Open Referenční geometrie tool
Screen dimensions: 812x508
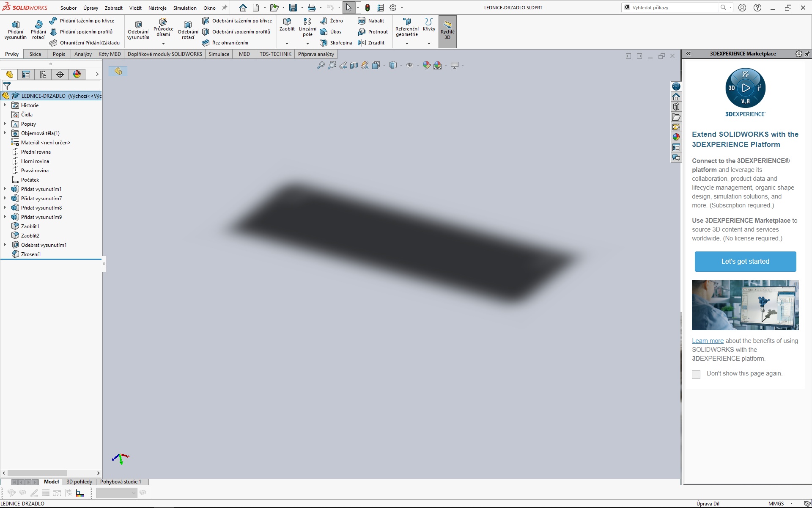[407, 28]
